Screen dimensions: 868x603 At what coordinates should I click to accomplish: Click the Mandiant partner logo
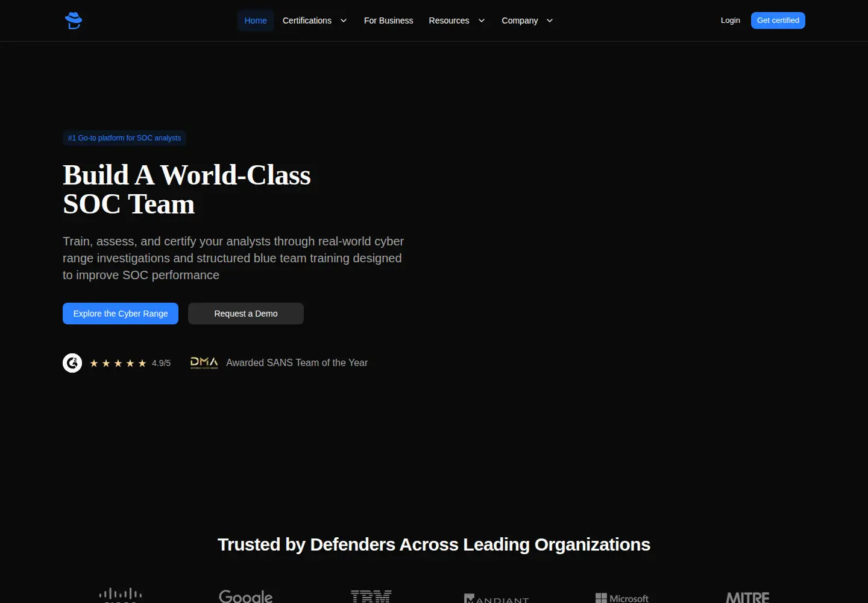497,598
